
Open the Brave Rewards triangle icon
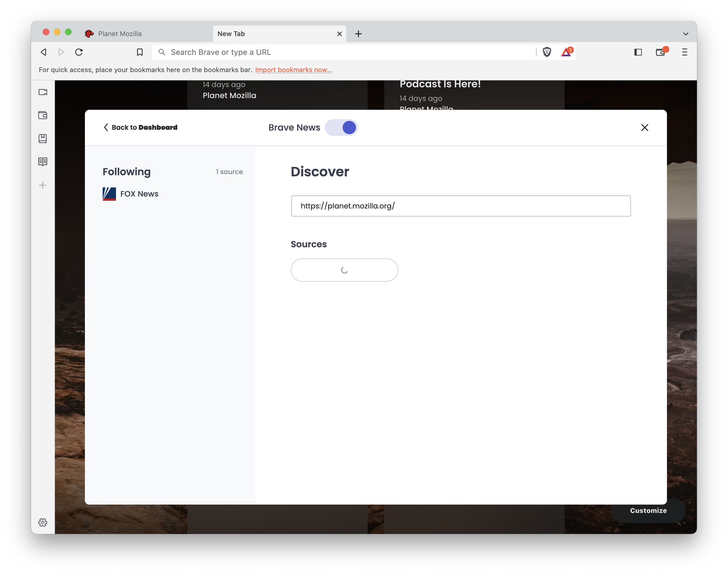[566, 52]
